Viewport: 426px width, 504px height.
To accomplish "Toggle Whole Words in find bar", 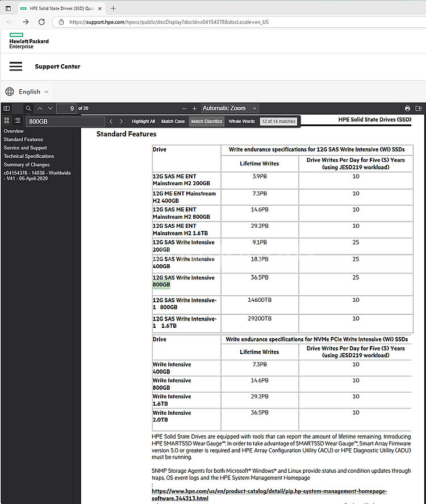I will coord(241,121).
